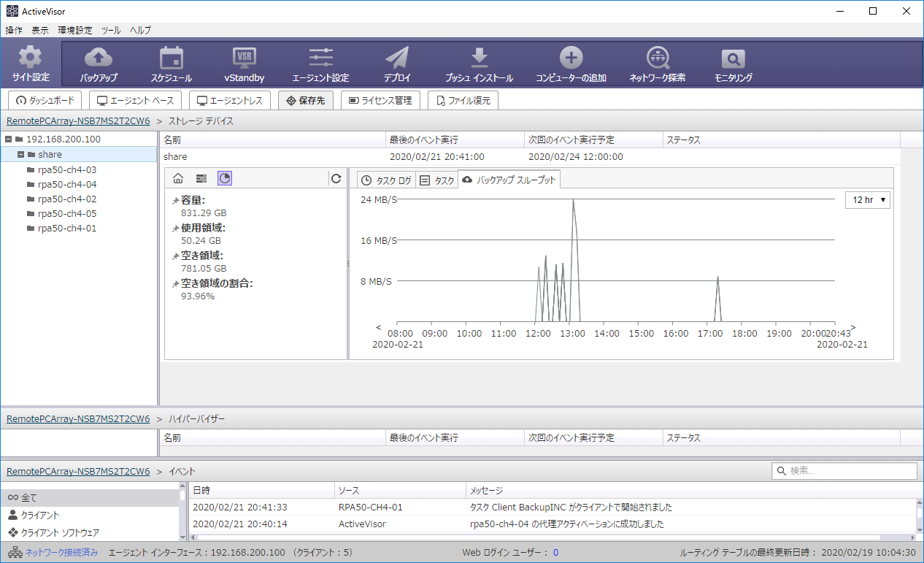This screenshot has height=563, width=924.
Task: Click the ライセンス管理 button
Action: [x=380, y=101]
